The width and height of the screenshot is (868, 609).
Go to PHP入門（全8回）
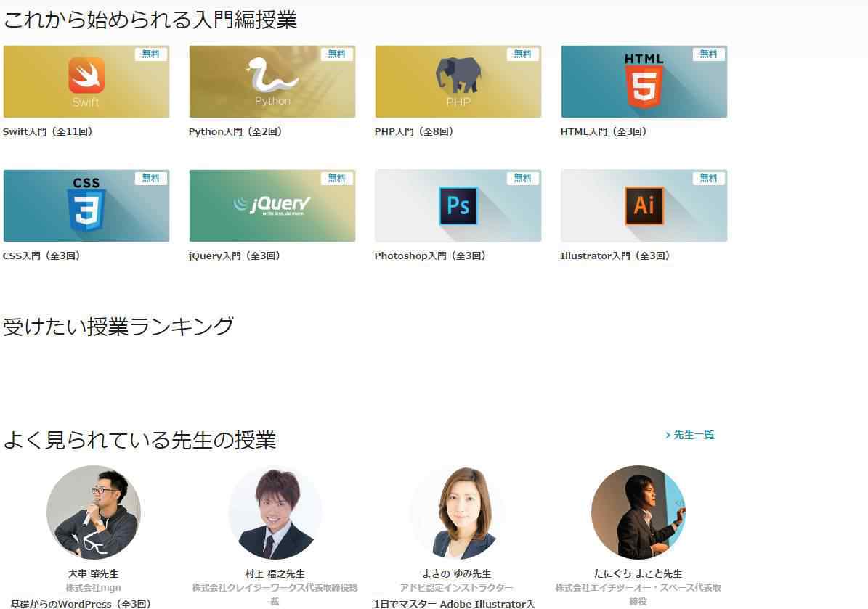click(414, 131)
